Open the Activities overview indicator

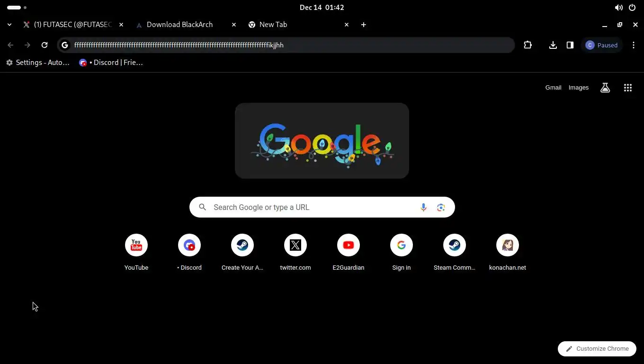pyautogui.click(x=17, y=8)
